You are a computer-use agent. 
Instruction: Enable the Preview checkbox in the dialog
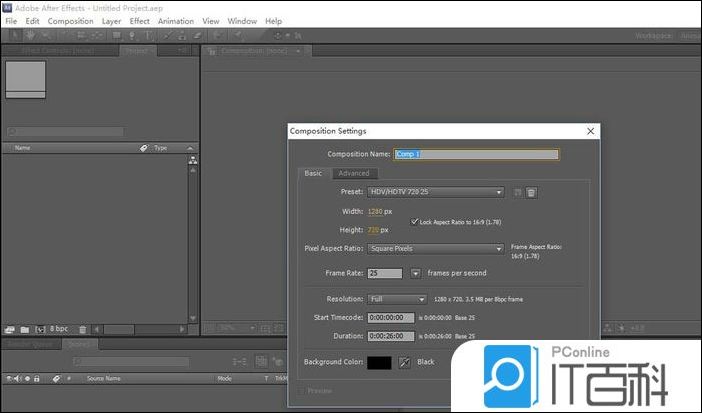click(x=302, y=391)
